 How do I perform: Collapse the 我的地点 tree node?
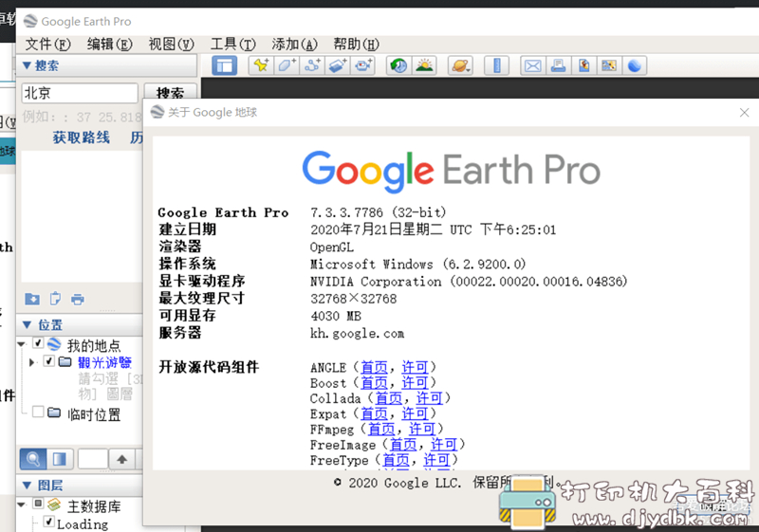click(21, 344)
